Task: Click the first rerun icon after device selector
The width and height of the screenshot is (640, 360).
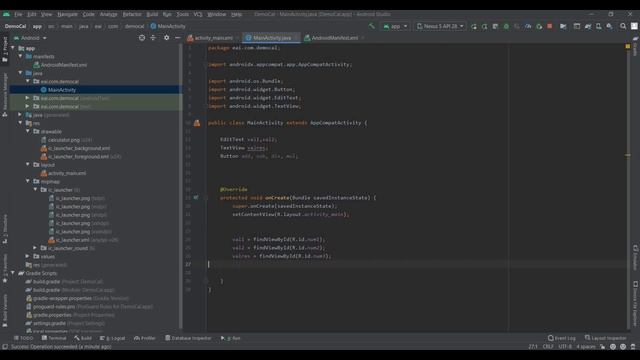Action: tap(473, 26)
